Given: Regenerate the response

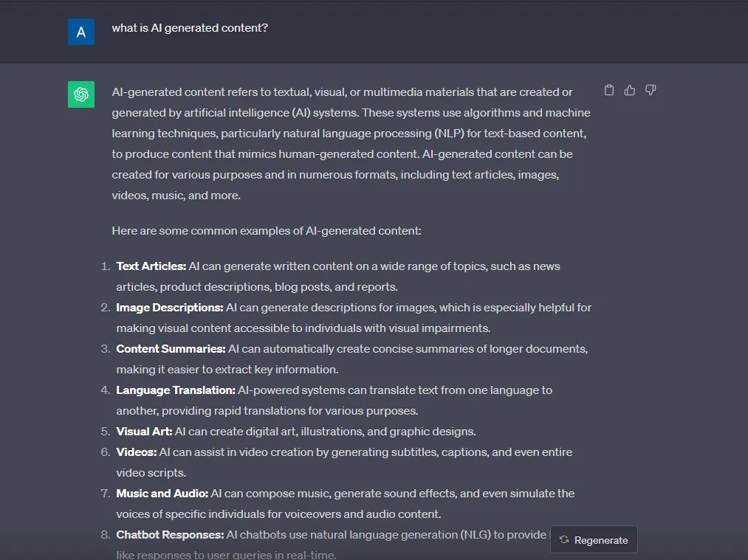Looking at the screenshot, I should coord(594,539).
